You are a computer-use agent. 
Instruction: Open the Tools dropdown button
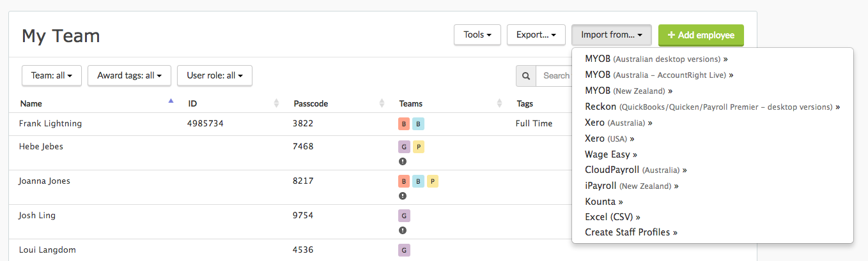[477, 35]
